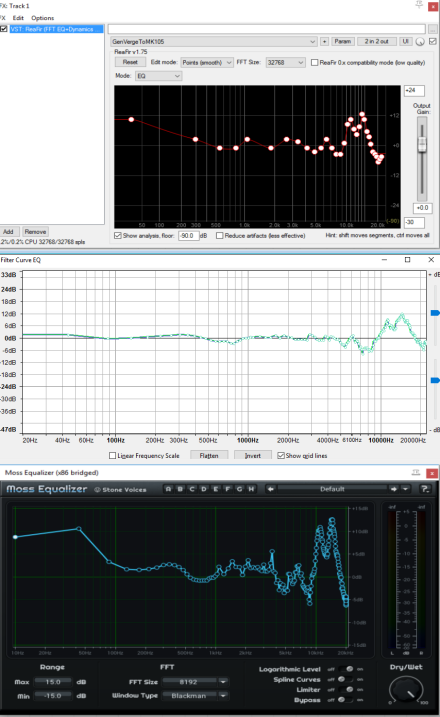Click the Stone Voices logo
The width and height of the screenshot is (440, 717).
[x=120, y=489]
